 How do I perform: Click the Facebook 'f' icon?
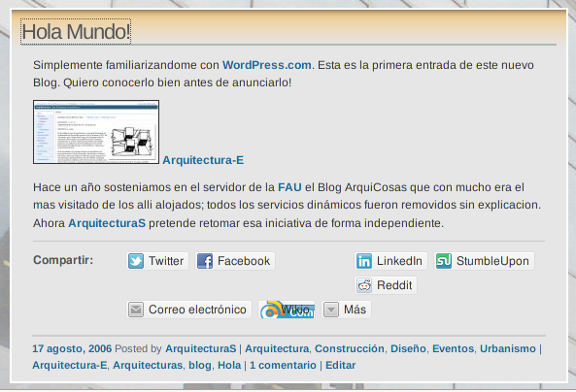pyautogui.click(x=205, y=261)
